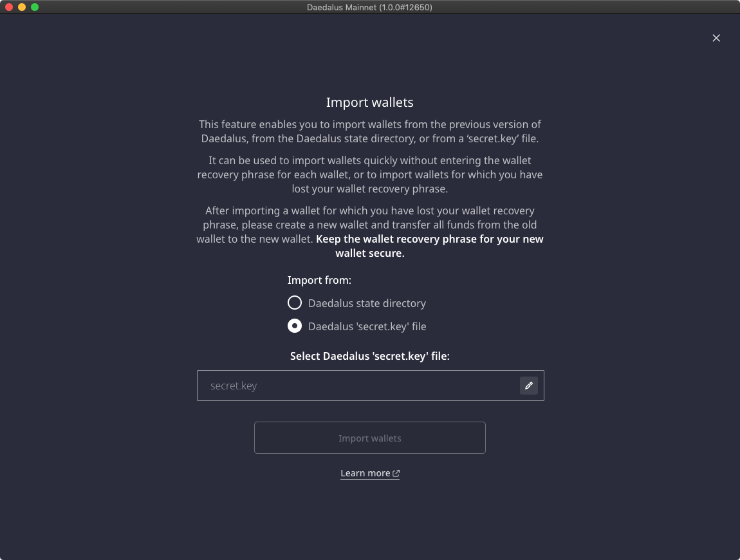
Task: Click the Import wallets button
Action: coord(370,438)
